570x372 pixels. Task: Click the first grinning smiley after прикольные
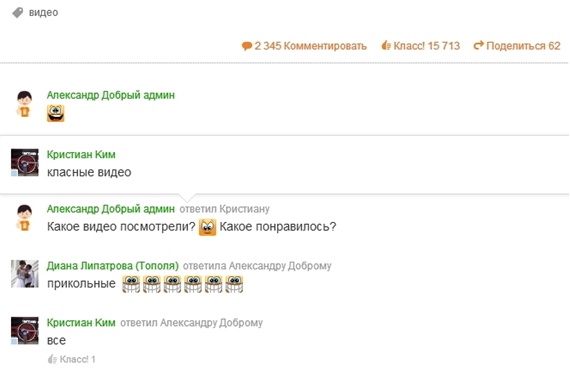click(131, 284)
